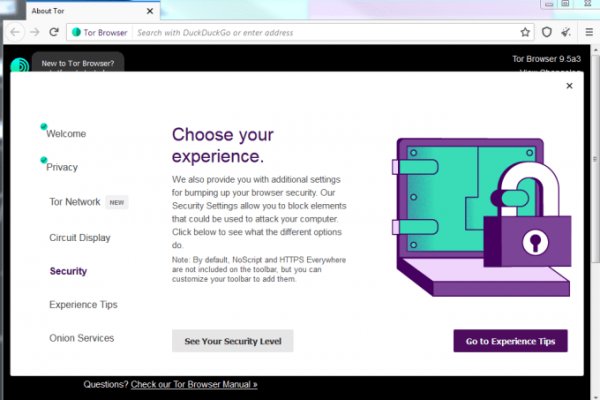Reload the current page

pyautogui.click(x=54, y=32)
